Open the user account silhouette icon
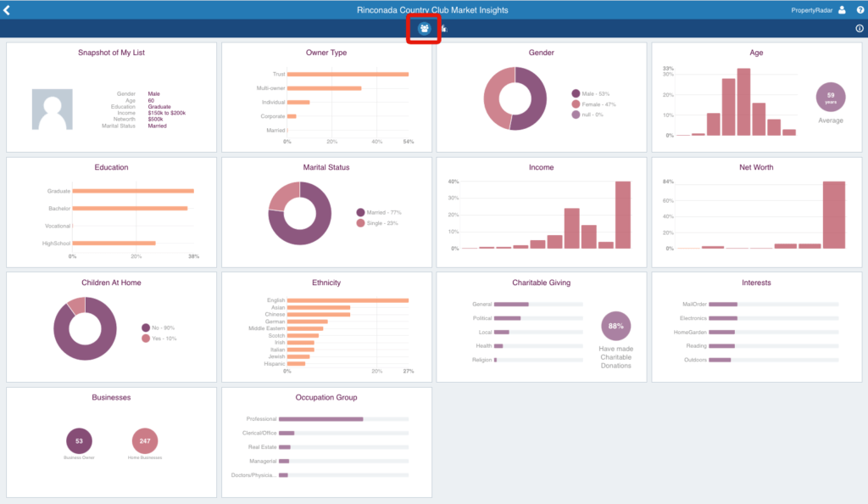868x504 pixels. tap(842, 10)
